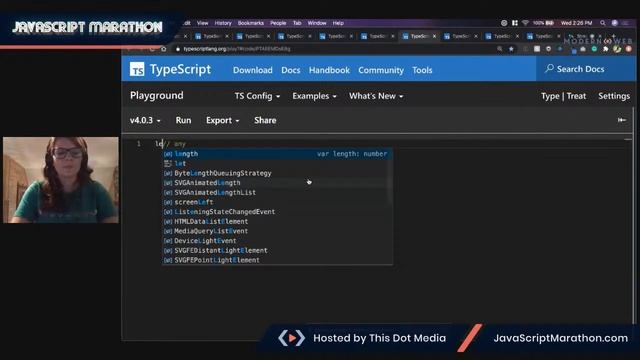Screen dimensions: 640x360
Task: Open the Bookmarks menu
Action: click(x=251, y=23)
